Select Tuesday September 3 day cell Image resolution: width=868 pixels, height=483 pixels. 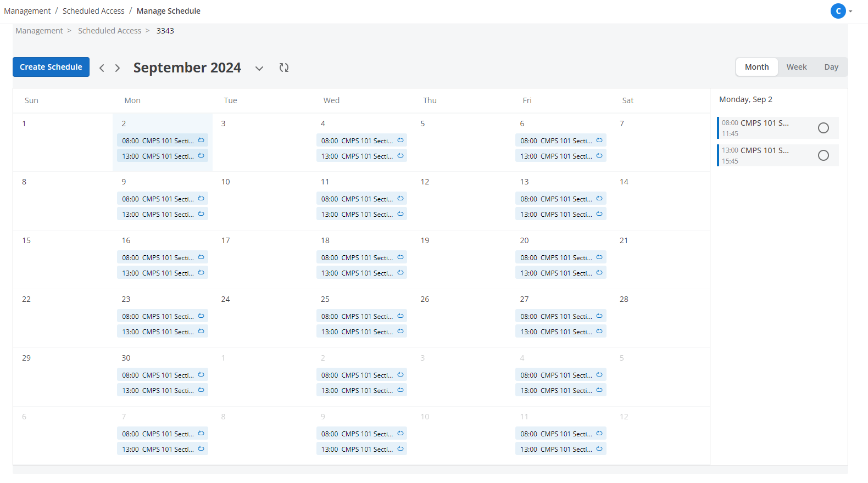(x=262, y=143)
